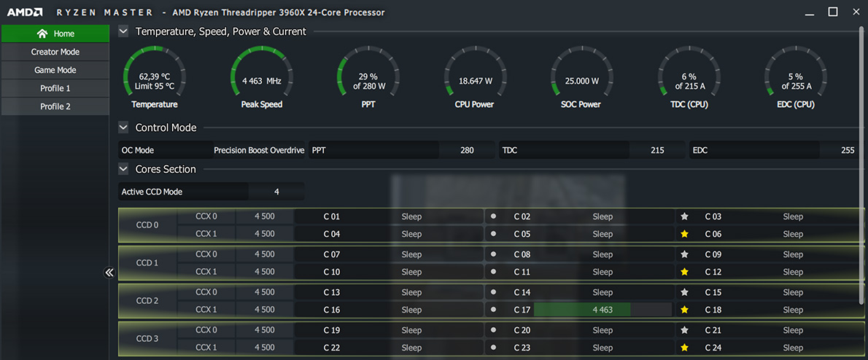Viewport: 868px width, 360px height.
Task: Click CCD 3 CCX 0 speed 4 500
Action: (265, 330)
